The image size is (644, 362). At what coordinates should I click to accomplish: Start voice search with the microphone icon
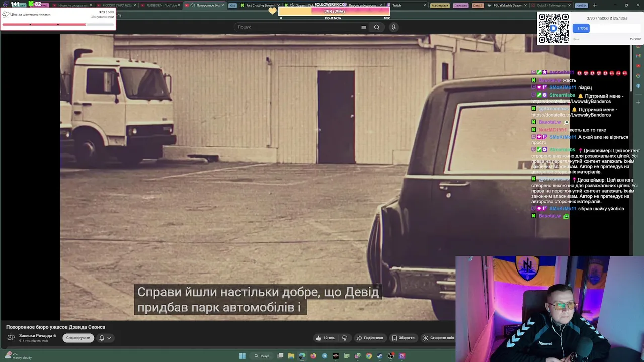[x=394, y=27]
